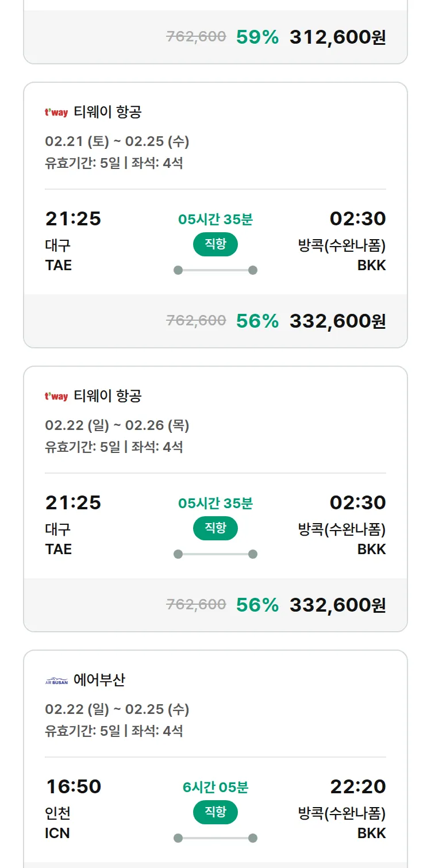Click route line under 직항 in 에어부산 card

tap(215, 838)
